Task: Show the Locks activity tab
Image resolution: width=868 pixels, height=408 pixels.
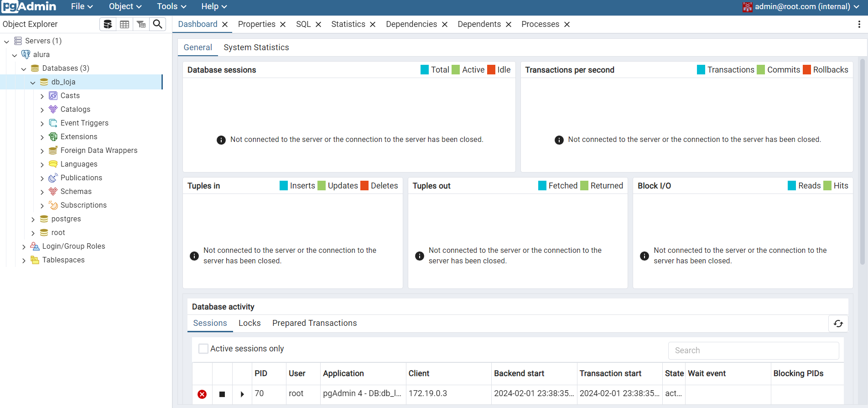Action: click(249, 323)
